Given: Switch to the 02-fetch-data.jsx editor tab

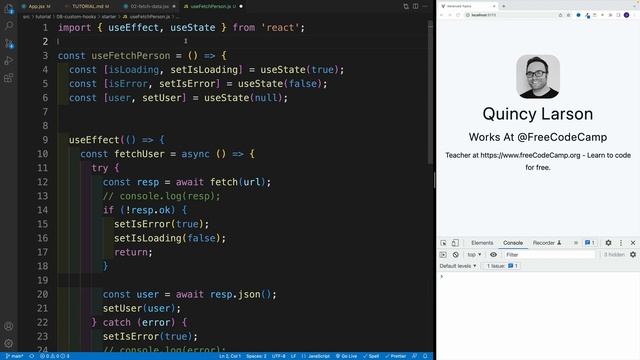Looking at the screenshot, I should click(149, 6).
